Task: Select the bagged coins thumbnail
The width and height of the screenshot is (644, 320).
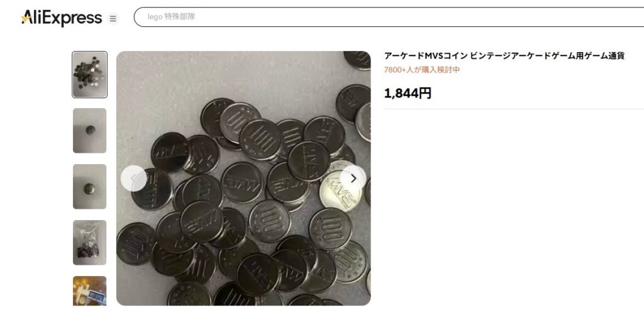Action: tap(89, 243)
